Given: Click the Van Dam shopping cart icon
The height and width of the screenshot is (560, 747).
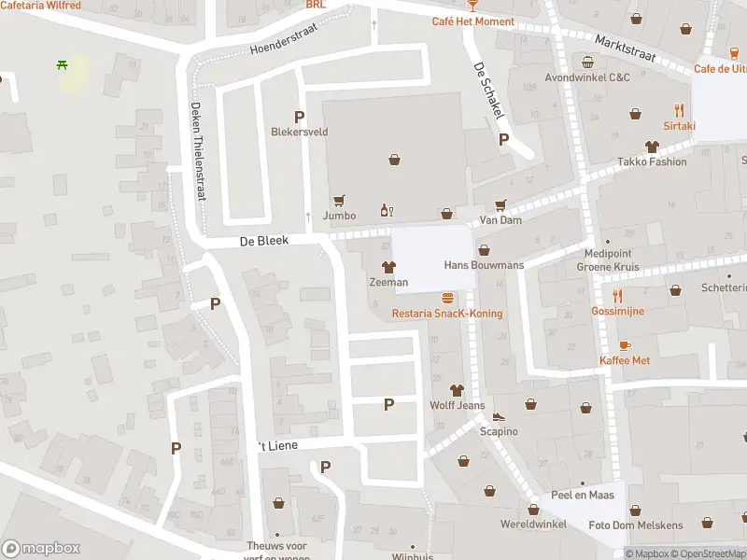Looking at the screenshot, I should click(500, 205).
